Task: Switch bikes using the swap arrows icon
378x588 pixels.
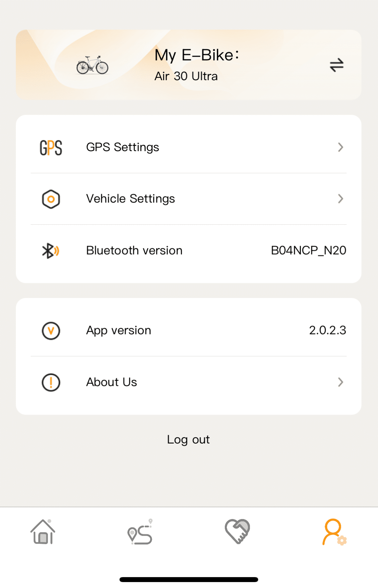Action: pos(337,65)
